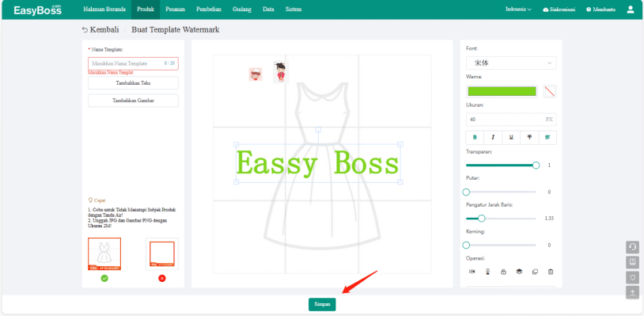Click the Transparan slider handle
This screenshot has width=644, height=316.
(x=536, y=166)
